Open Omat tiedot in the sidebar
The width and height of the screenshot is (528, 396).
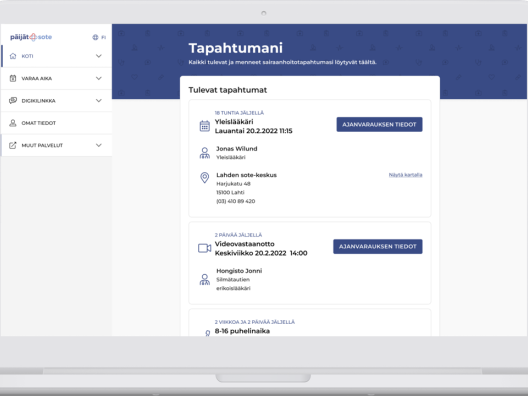(57, 123)
